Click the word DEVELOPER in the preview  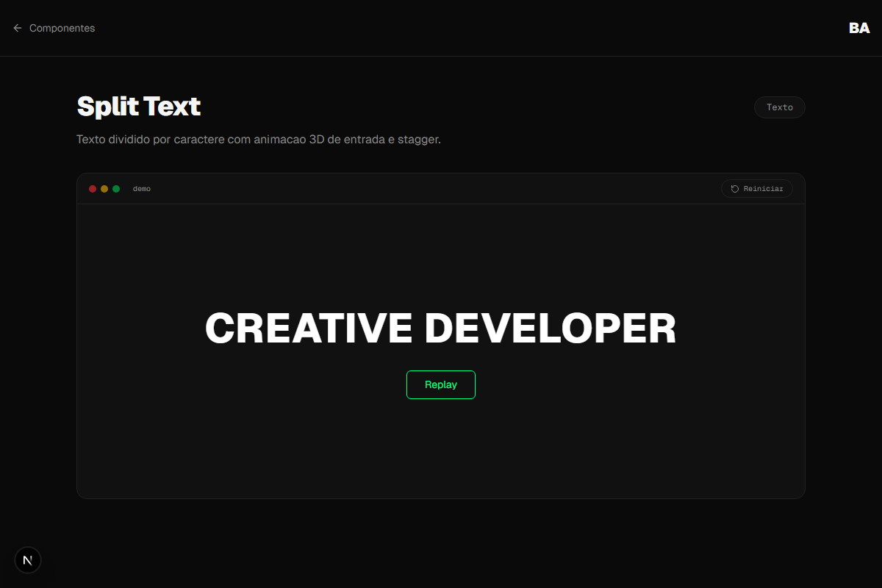[551, 329]
